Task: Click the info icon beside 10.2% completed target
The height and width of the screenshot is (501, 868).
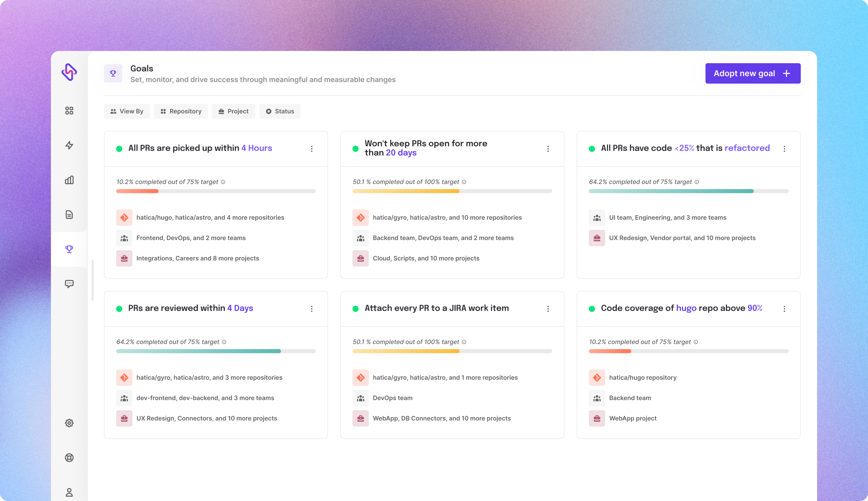Action: coord(223,182)
